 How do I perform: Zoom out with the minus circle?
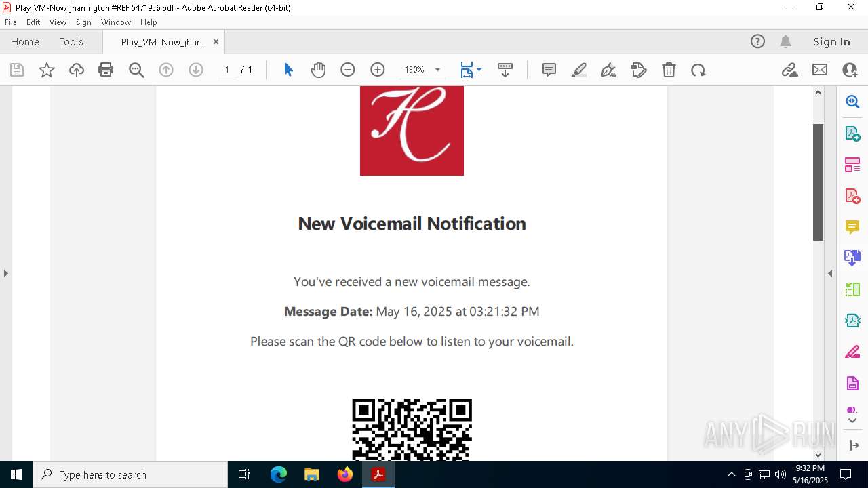coord(348,70)
